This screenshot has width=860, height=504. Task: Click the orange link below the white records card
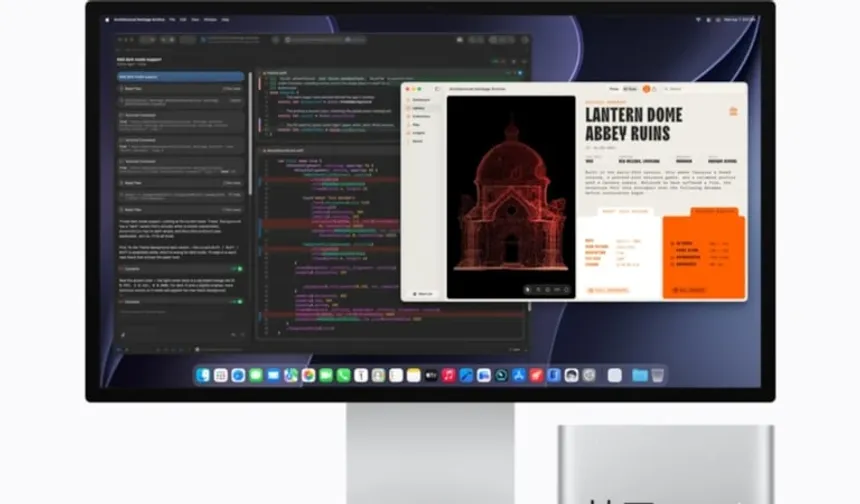click(608, 290)
